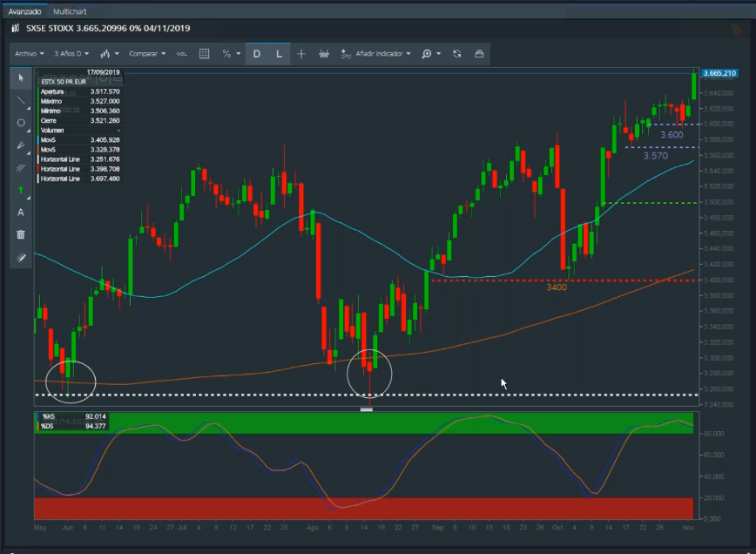This screenshot has height=554, width=756.
Task: Choose the fan lines drawing tool
Action: (x=21, y=145)
